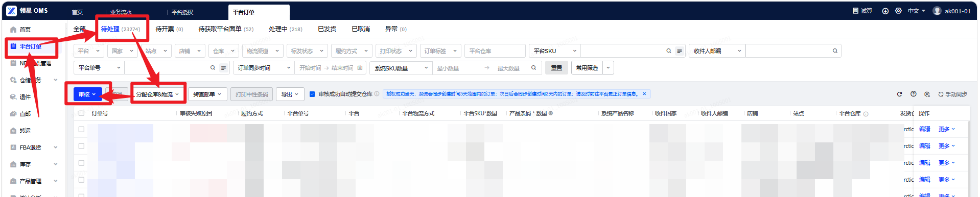Open the 处理中 (218) status tab

pyautogui.click(x=286, y=29)
